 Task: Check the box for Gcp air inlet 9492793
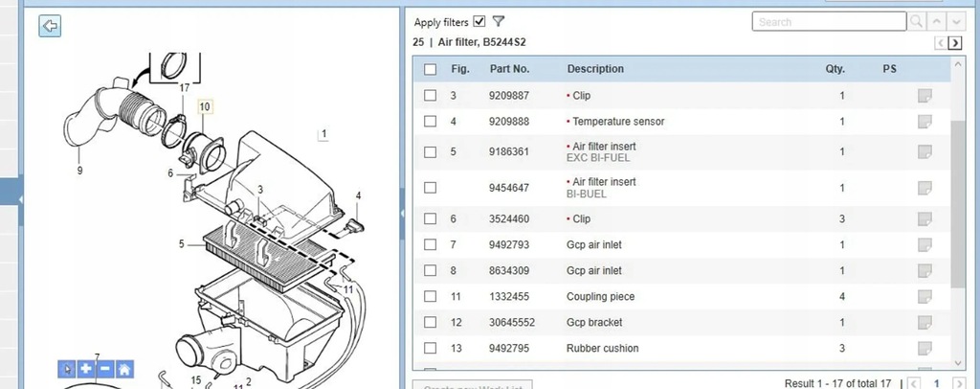click(x=430, y=244)
